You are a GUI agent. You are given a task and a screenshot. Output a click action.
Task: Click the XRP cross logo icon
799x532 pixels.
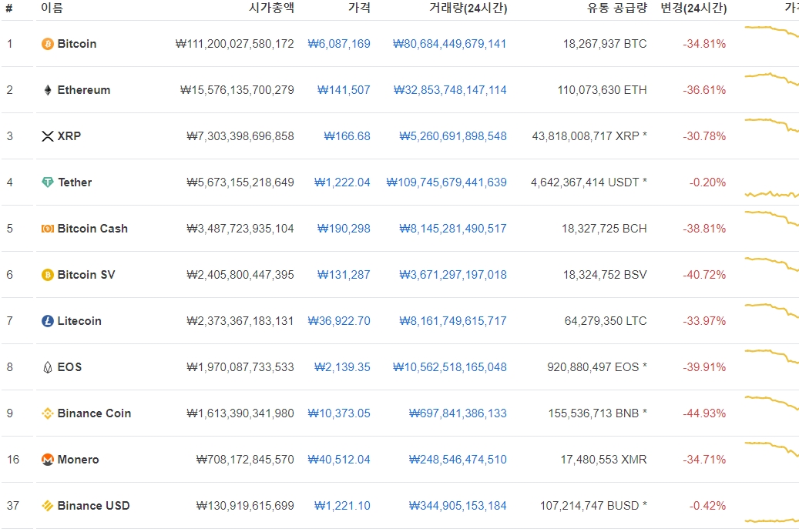48,136
